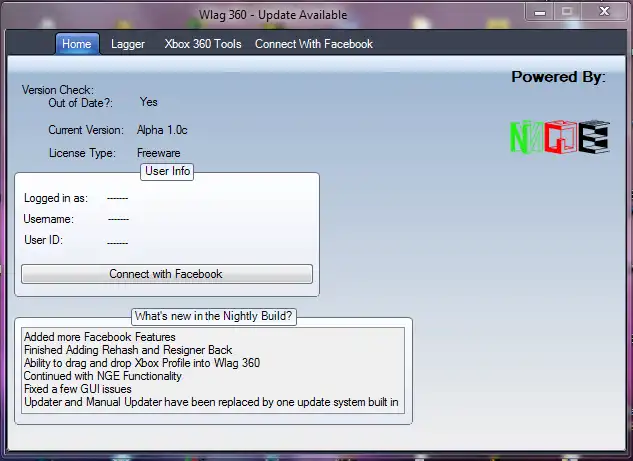Viewport: 633px width, 461px height.
Task: Minimize the Wlag 360 window
Action: [x=540, y=12]
